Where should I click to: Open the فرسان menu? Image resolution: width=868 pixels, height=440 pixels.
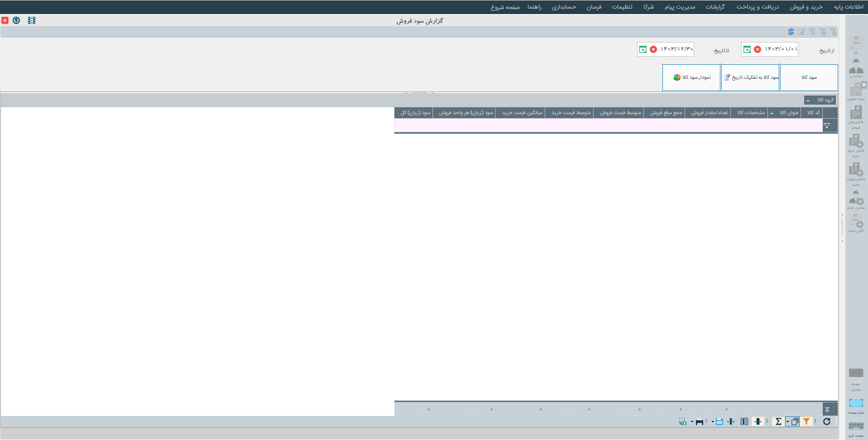coord(594,7)
